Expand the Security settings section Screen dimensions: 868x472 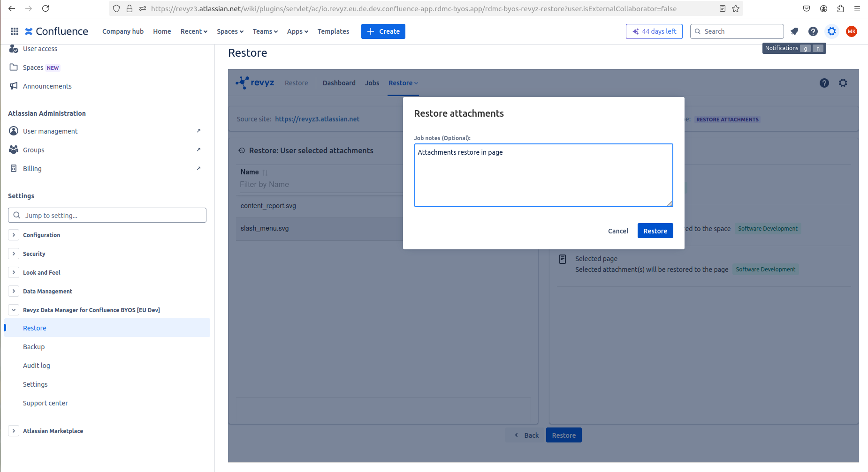(14, 254)
